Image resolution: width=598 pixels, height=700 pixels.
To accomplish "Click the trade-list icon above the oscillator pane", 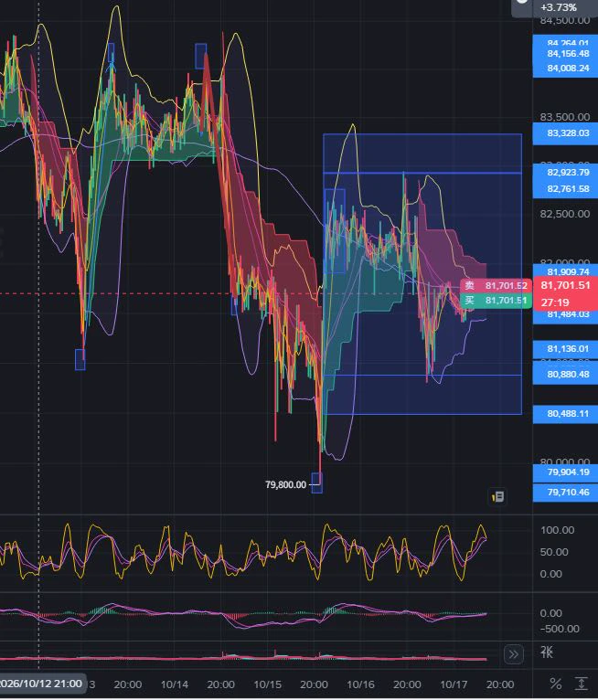I will [x=497, y=496].
